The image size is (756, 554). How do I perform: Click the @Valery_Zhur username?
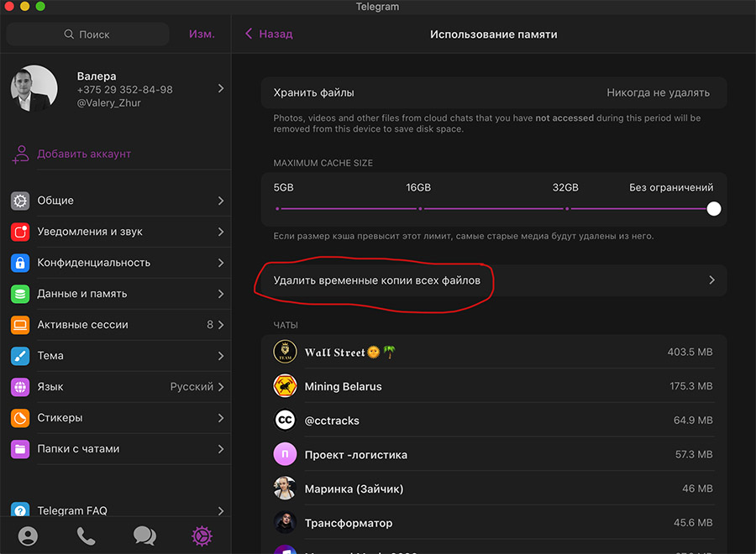pos(109,102)
